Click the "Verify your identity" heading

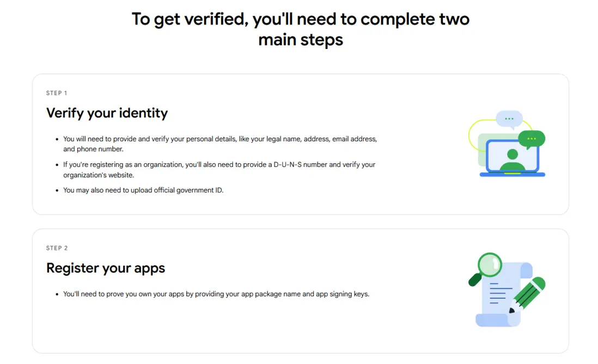click(x=107, y=113)
